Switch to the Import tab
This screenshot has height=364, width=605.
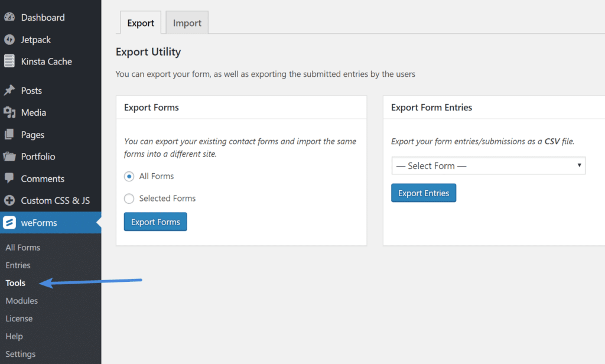coord(187,22)
